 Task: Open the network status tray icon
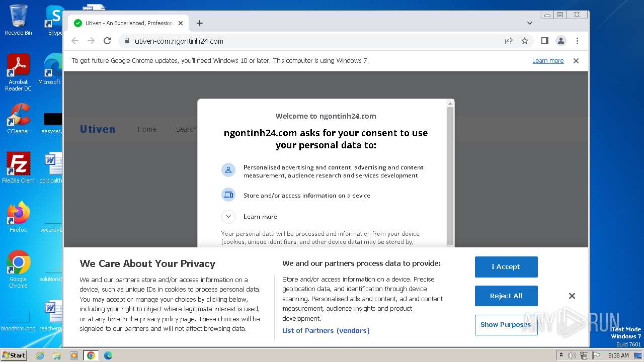584,355
